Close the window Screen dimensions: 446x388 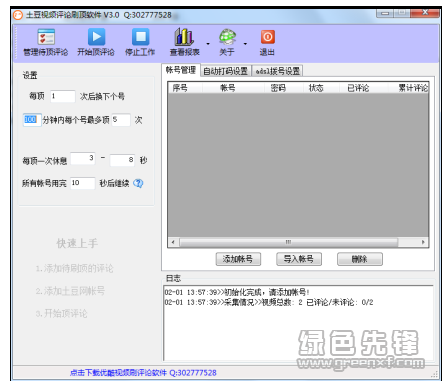pos(426,13)
